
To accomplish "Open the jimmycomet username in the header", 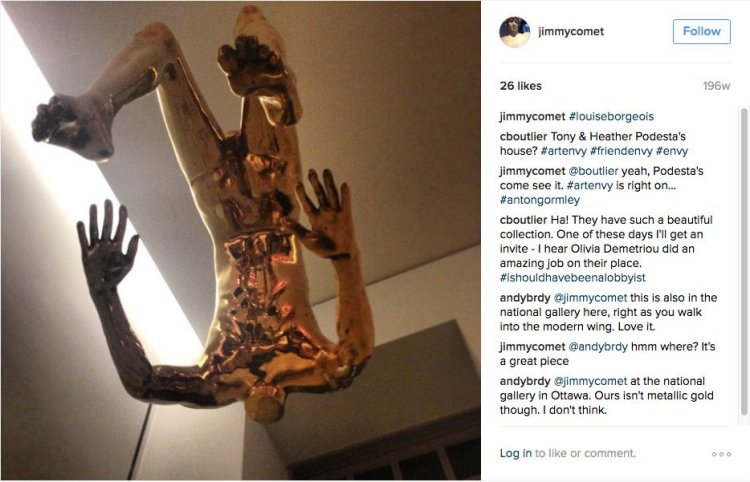I will coord(571,32).
